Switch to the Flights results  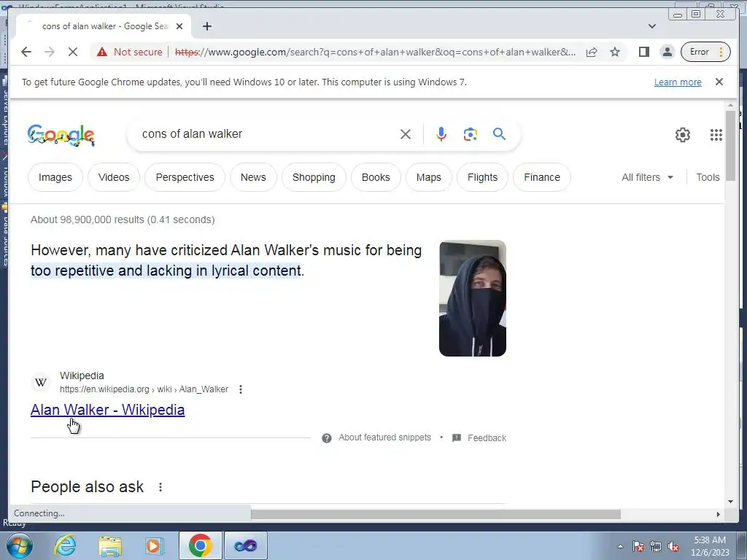pos(483,177)
